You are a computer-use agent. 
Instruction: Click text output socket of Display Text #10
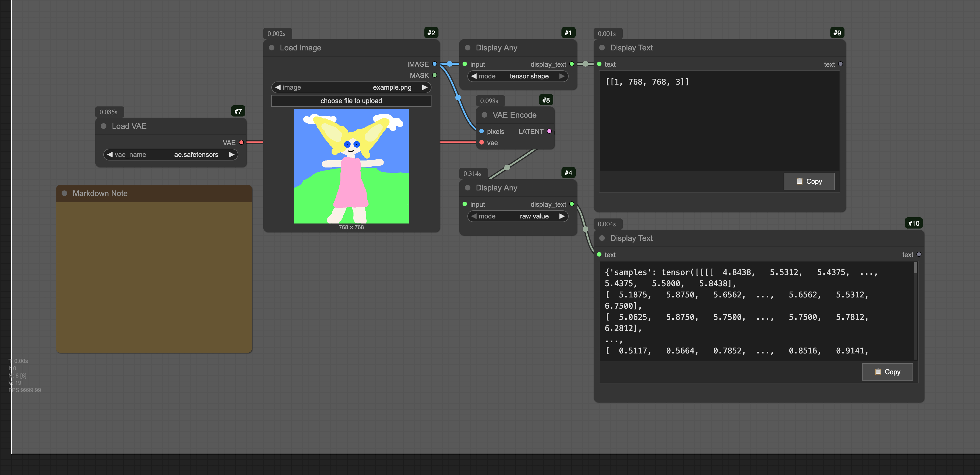pos(919,254)
